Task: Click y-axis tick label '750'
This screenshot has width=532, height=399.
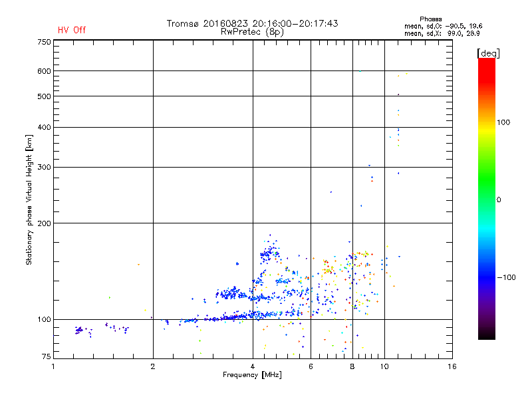Action: click(44, 42)
